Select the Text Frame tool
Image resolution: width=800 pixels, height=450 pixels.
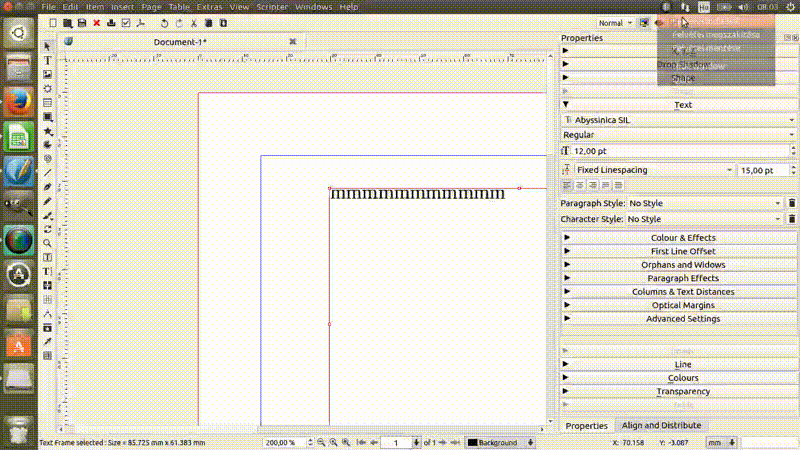point(48,60)
